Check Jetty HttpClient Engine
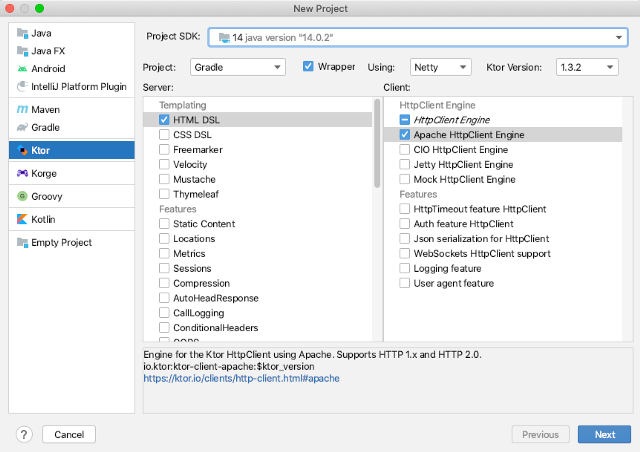The height and width of the screenshot is (452, 640). 404,164
